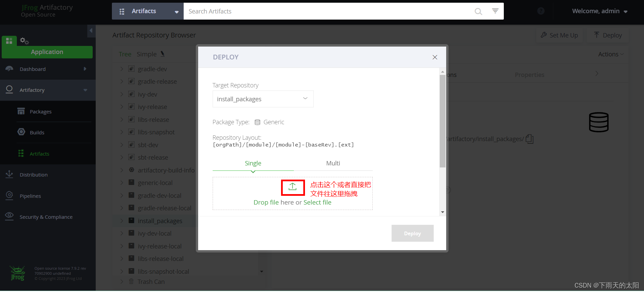Expand the sbt-dev repository node
This screenshot has width=644, height=292.
122,145
